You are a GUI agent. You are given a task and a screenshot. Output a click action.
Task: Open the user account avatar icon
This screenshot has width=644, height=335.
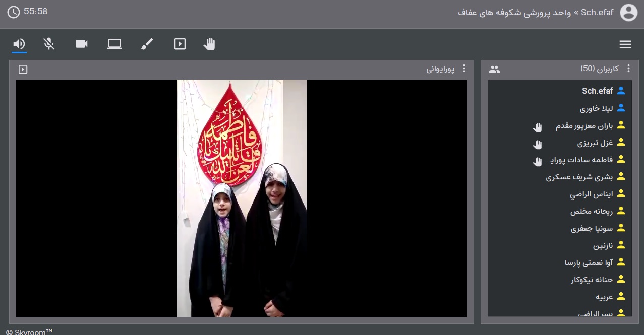[x=628, y=12]
